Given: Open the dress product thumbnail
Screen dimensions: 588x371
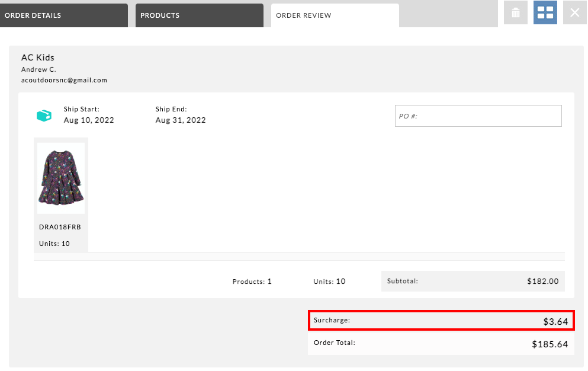Looking at the screenshot, I should 61,178.
